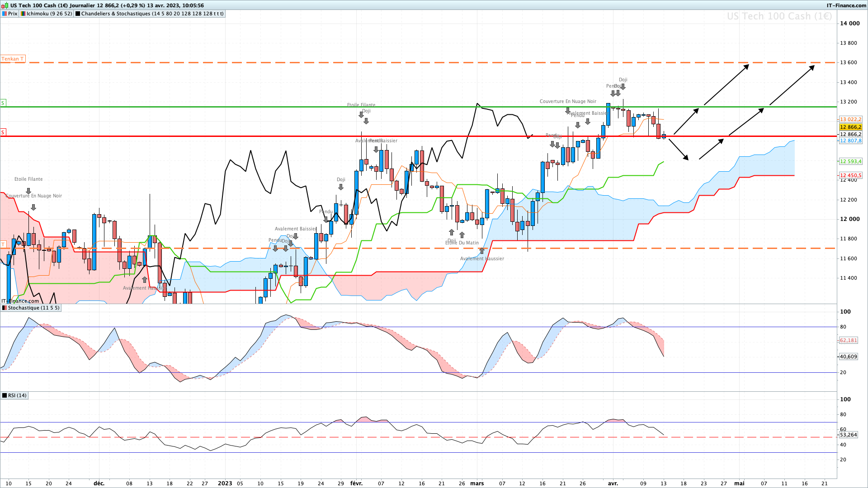Click the Prix color swatch icon
868x488 pixels.
click(x=5, y=14)
